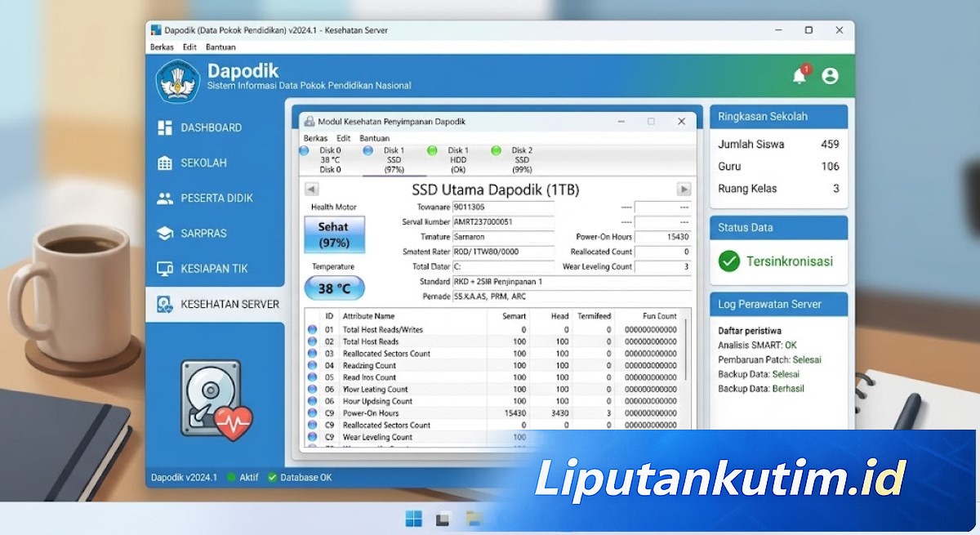Open Kesiapan TIK section
The image size is (980, 535).
point(214,269)
